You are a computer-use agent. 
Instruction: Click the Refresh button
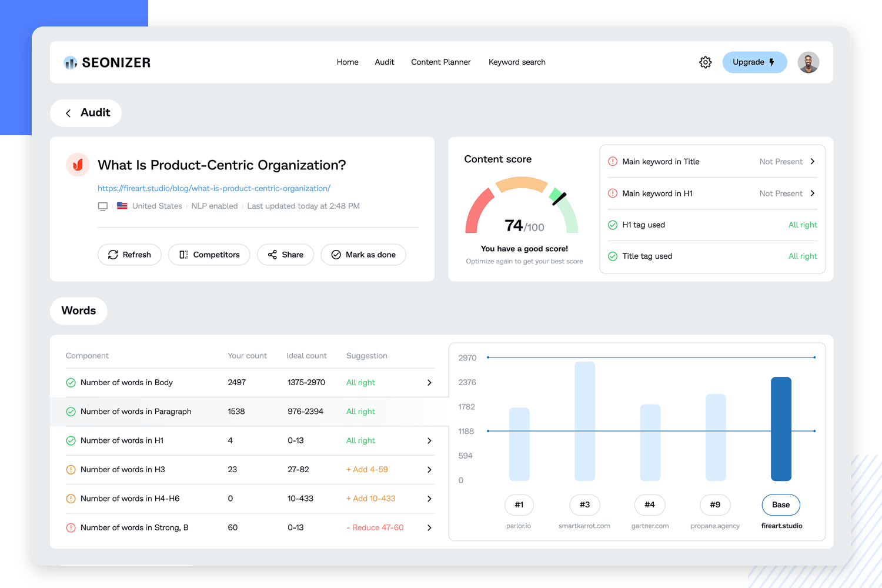coord(129,255)
